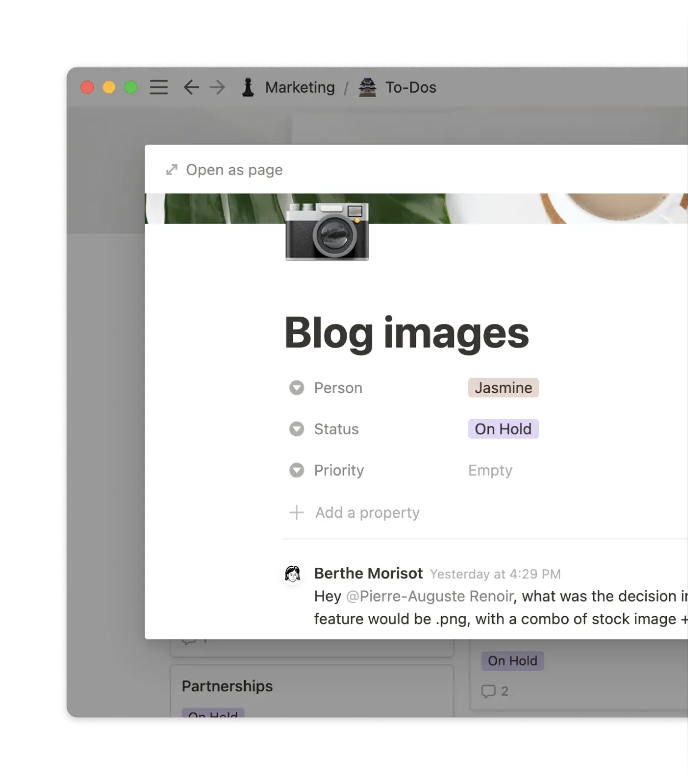Click the purple On Hold status tag
This screenshot has width=688, height=784.
click(x=503, y=429)
